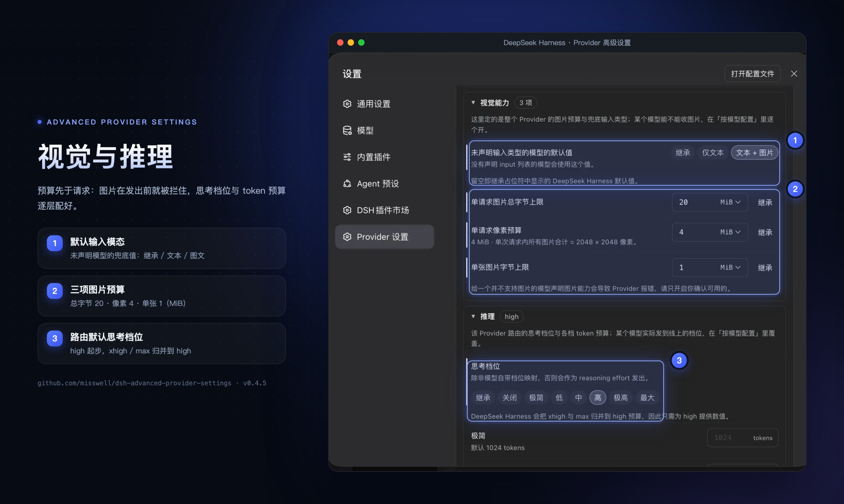This screenshot has height=504, width=844.
Task: Click the github.com/misswell repository text
Action: click(135, 383)
